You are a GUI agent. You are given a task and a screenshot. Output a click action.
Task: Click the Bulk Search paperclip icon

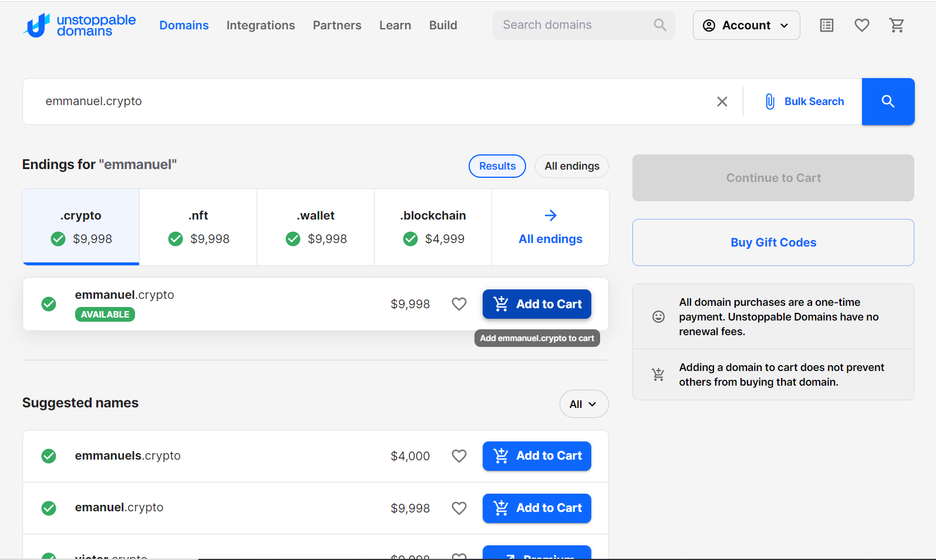(770, 102)
